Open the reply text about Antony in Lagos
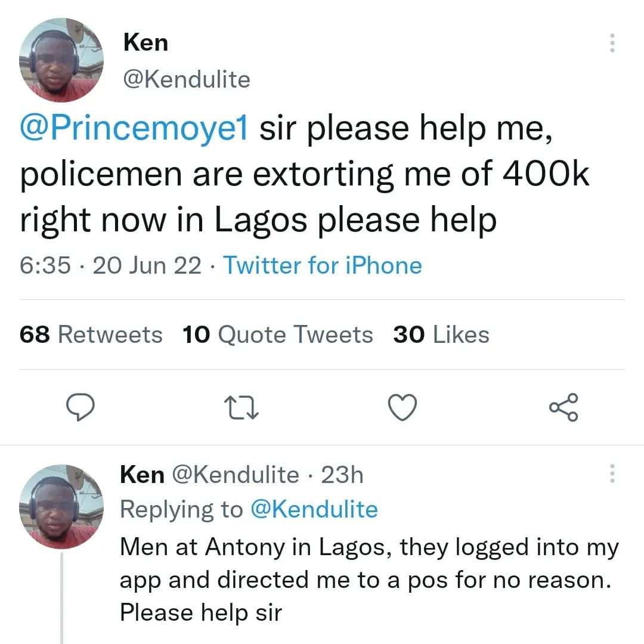Screen dimensions: 644x644 [369, 580]
